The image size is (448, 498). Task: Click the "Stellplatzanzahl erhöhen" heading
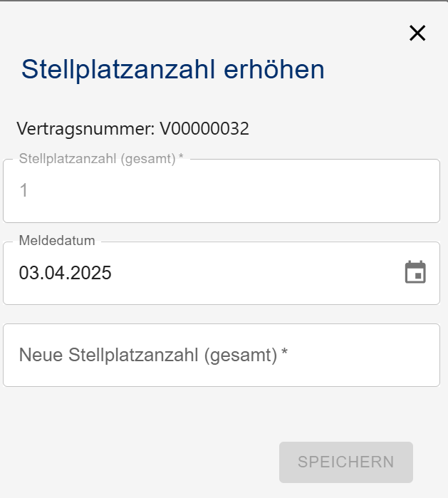[173, 69]
